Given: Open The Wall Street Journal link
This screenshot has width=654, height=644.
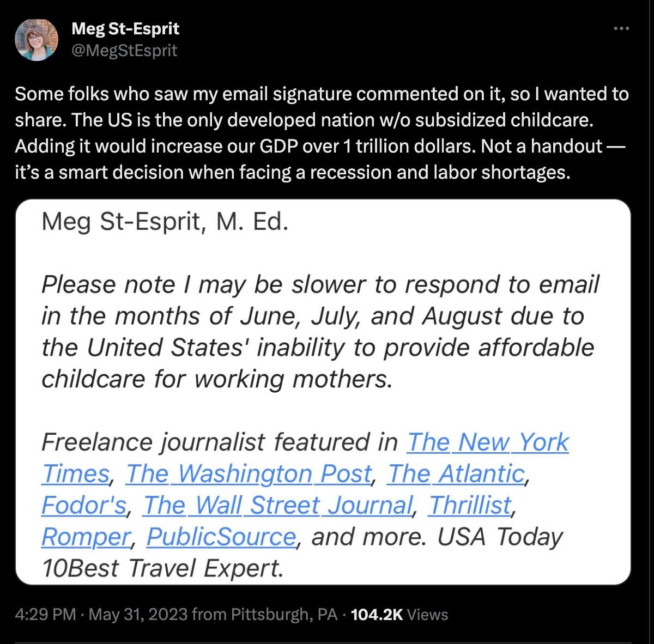Looking at the screenshot, I should pyautogui.click(x=279, y=506).
